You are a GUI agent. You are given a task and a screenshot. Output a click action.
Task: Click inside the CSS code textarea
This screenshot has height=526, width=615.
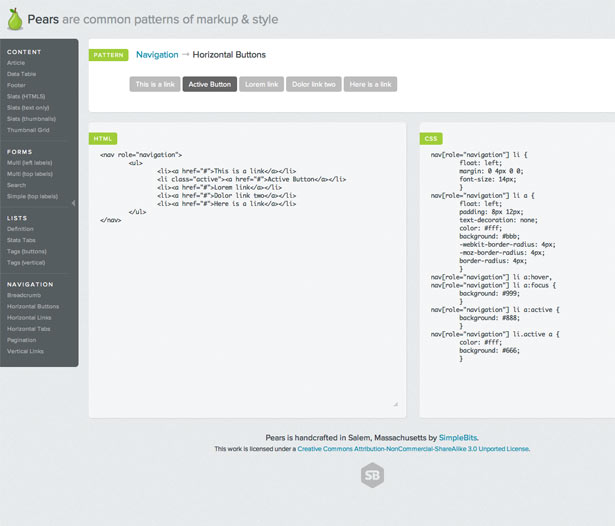point(522,280)
